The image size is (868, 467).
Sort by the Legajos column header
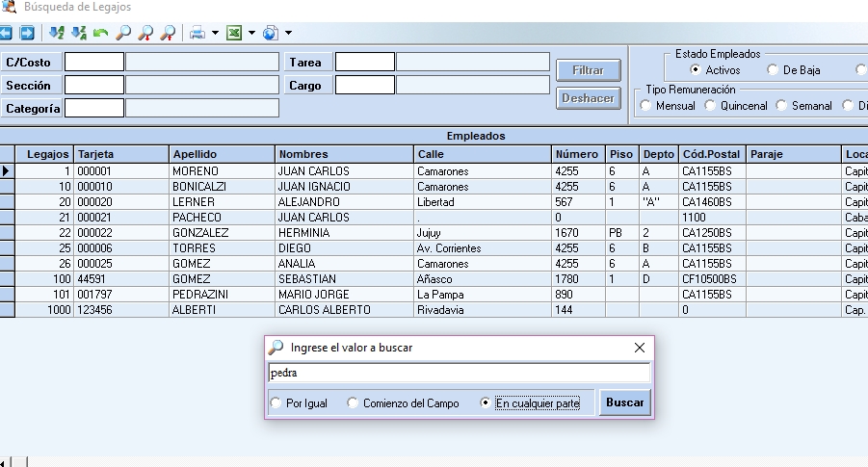44,154
